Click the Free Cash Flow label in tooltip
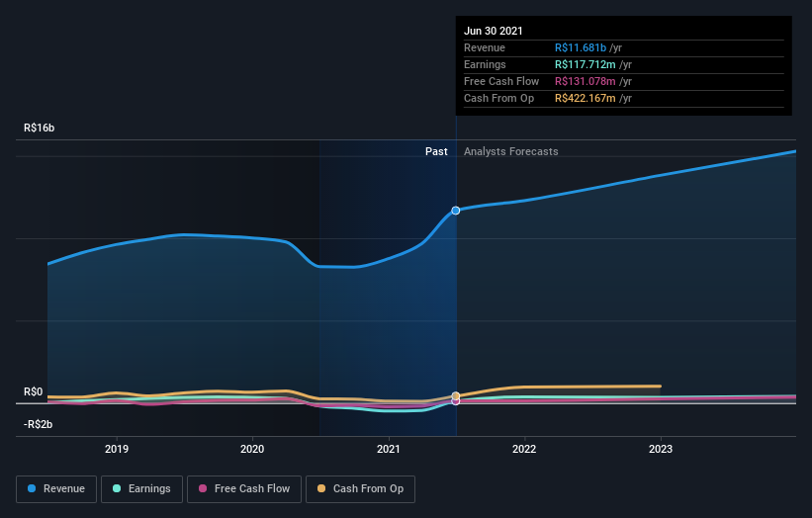The width and height of the screenshot is (812, 518). coord(501,81)
